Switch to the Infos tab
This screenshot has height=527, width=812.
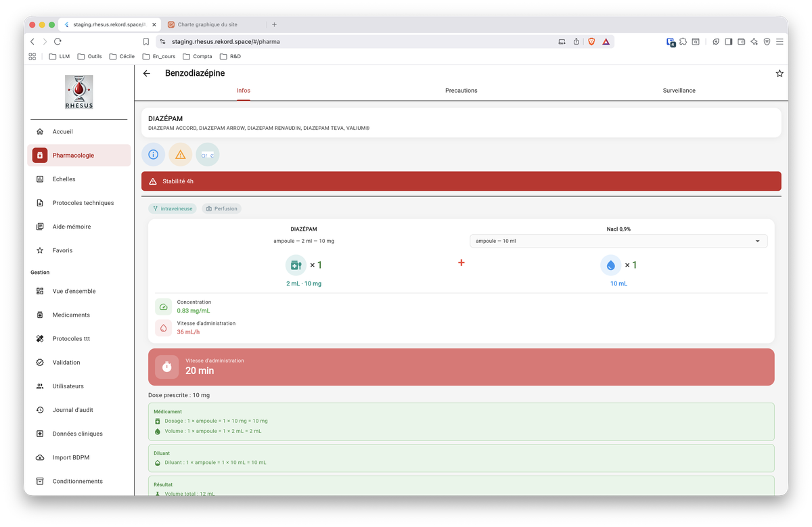244,91
